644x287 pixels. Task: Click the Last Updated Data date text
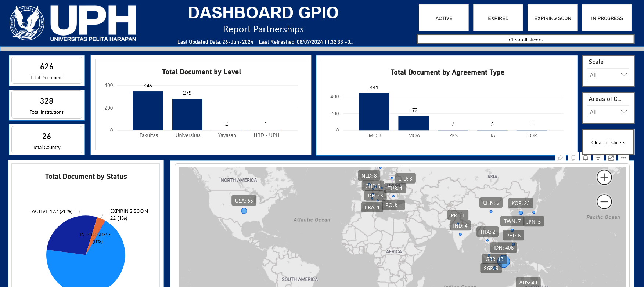click(x=215, y=42)
